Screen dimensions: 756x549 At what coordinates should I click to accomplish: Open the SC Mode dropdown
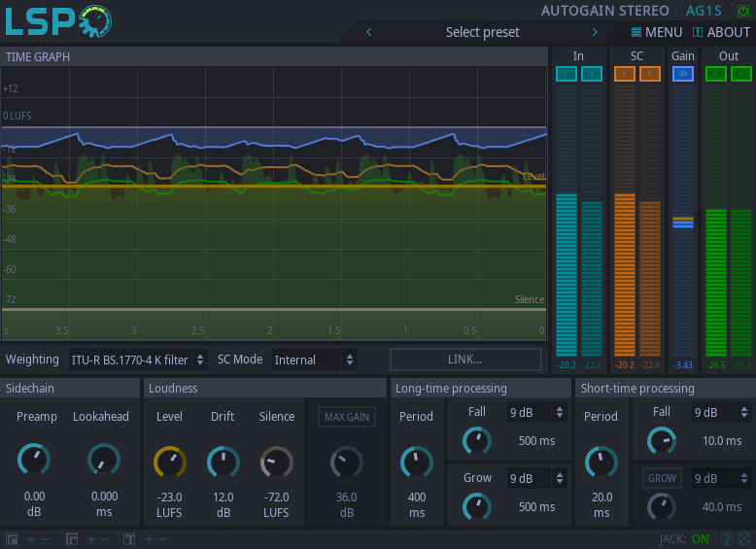tap(315, 360)
